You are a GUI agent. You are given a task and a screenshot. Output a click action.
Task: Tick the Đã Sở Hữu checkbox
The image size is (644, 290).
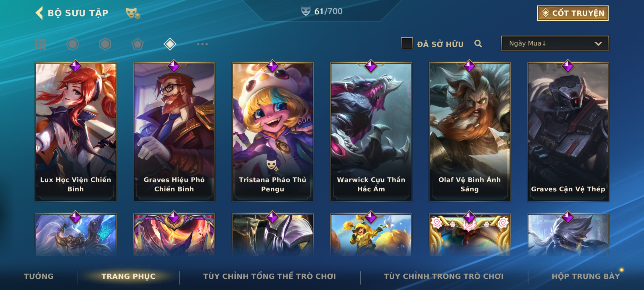(407, 44)
